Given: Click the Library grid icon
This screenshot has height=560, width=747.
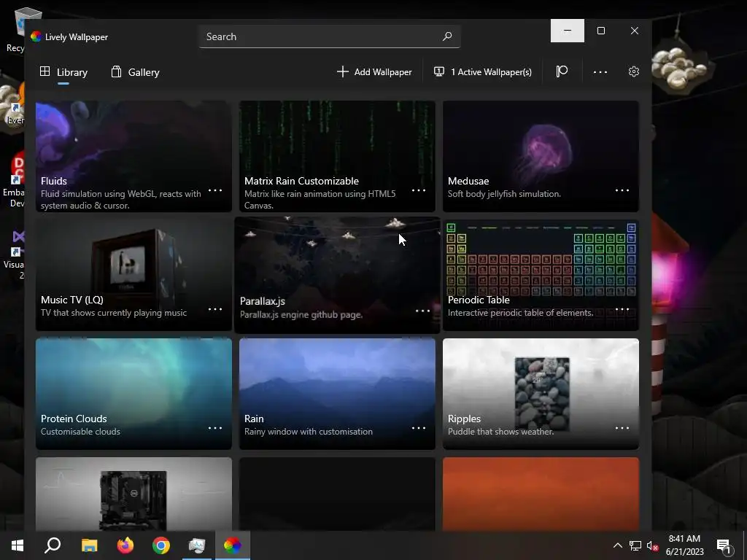Looking at the screenshot, I should coord(44,71).
